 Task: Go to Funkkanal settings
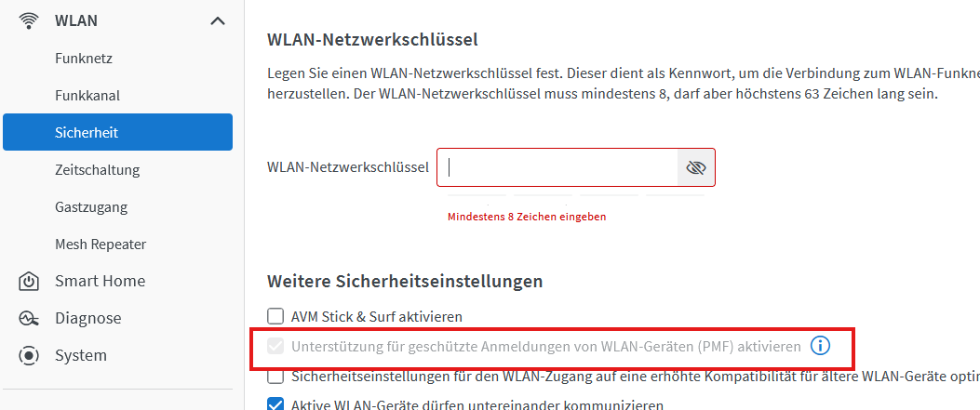87,95
